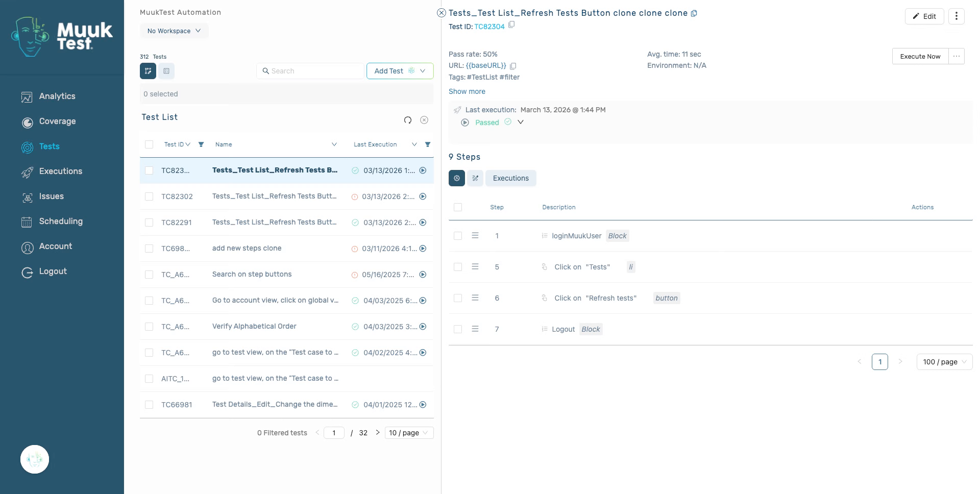Copy the baseURL value
Viewport: 980px width, 494px height.
(513, 66)
